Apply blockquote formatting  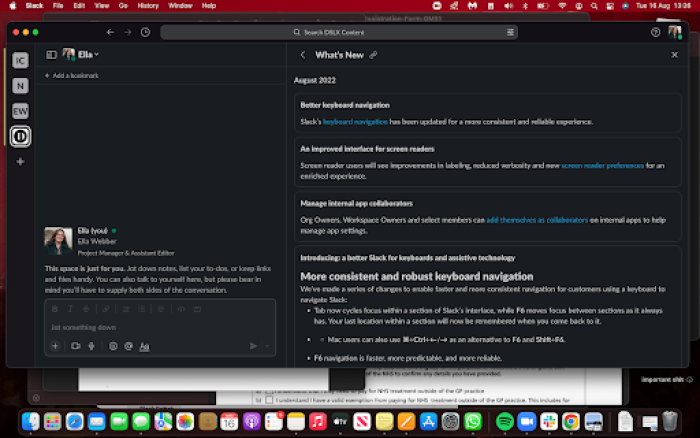click(161, 309)
